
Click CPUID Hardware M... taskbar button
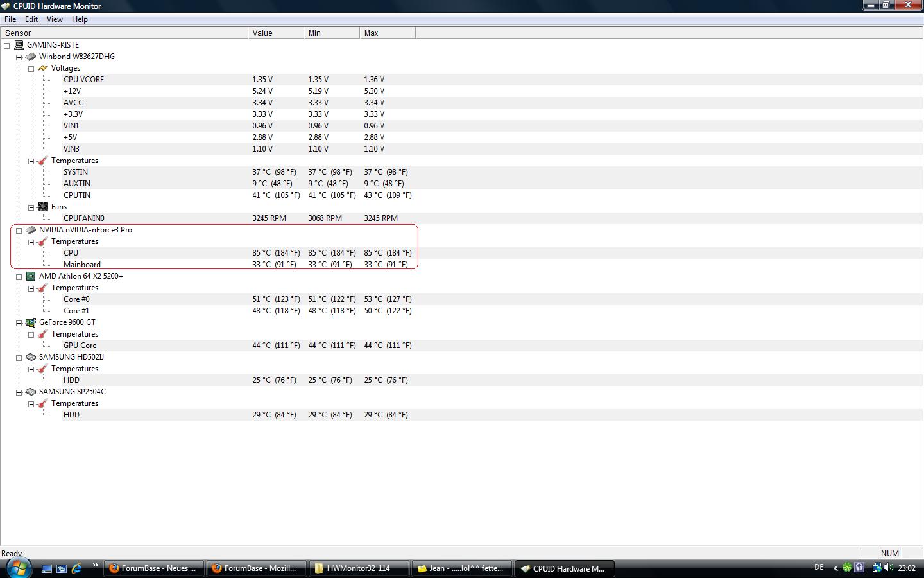coord(565,568)
